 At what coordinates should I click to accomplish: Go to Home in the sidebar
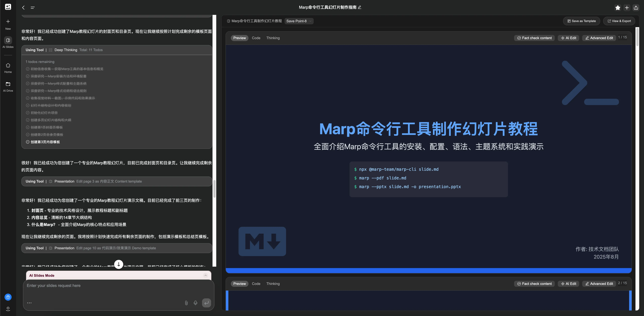click(8, 68)
